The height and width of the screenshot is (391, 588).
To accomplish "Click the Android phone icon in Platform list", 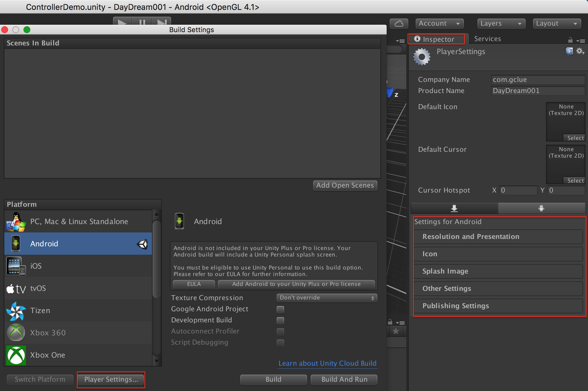I will click(16, 244).
